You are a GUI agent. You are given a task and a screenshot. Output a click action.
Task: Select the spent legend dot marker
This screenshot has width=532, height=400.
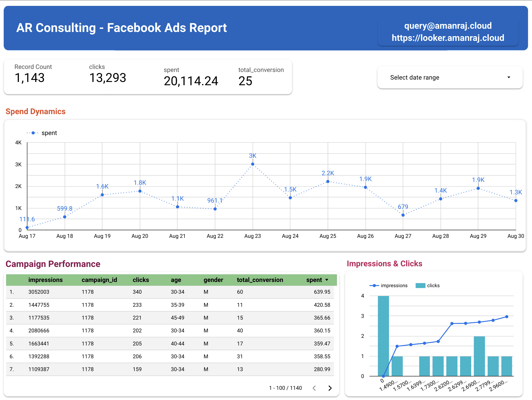[33, 133]
